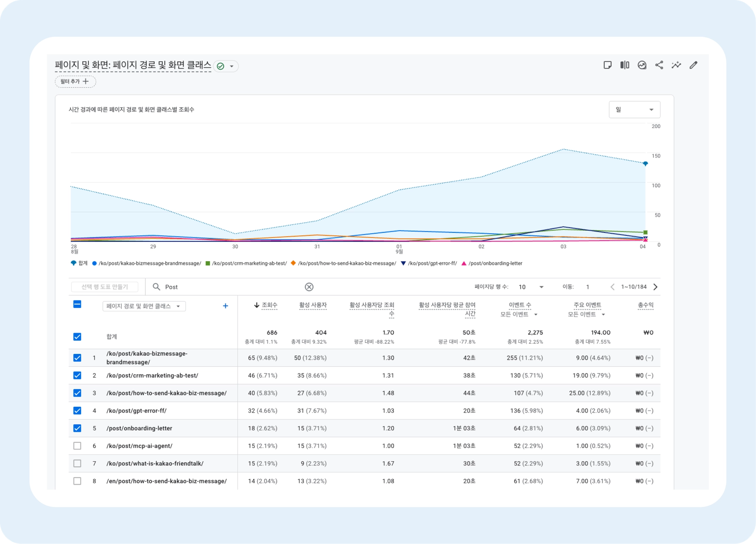Click the Post search input field

pos(229,287)
